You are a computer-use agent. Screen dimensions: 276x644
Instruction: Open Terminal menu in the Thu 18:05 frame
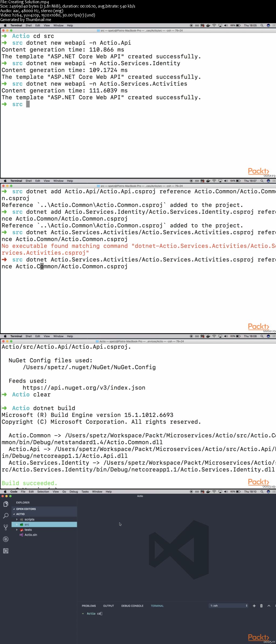tap(16, 25)
